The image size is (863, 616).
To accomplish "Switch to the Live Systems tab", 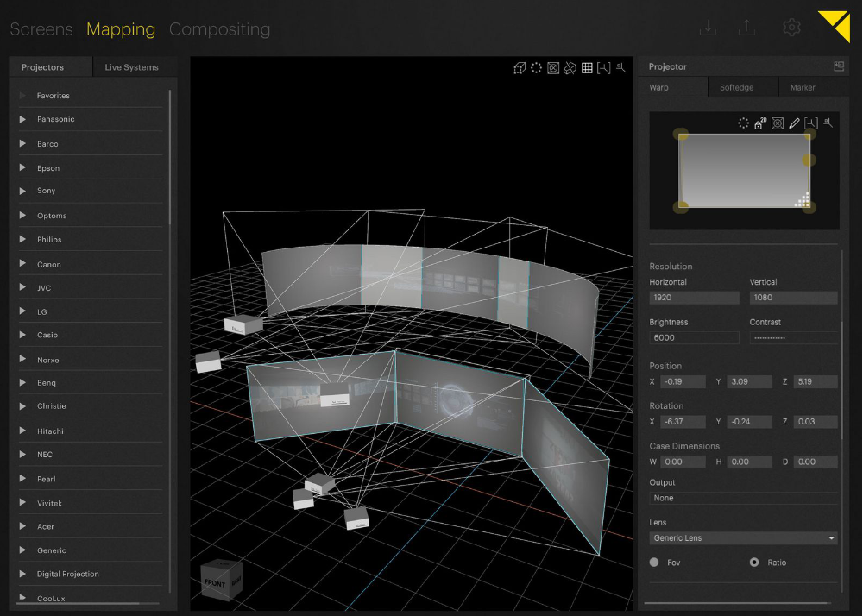I will 131,67.
